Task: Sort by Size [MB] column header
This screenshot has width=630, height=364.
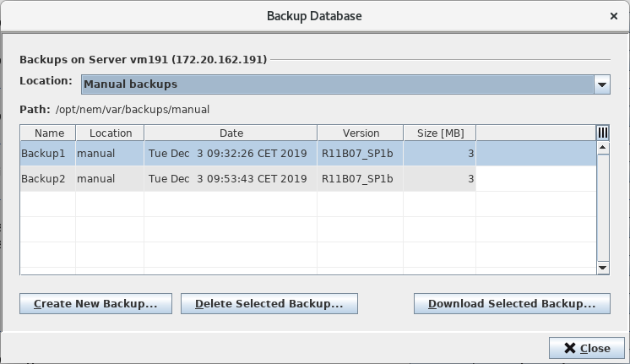Action: tap(440, 133)
